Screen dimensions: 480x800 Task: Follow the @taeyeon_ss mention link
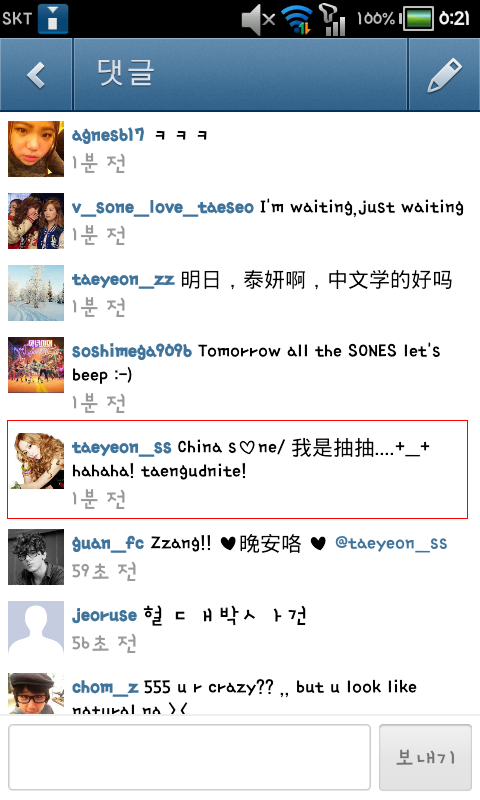pos(391,543)
